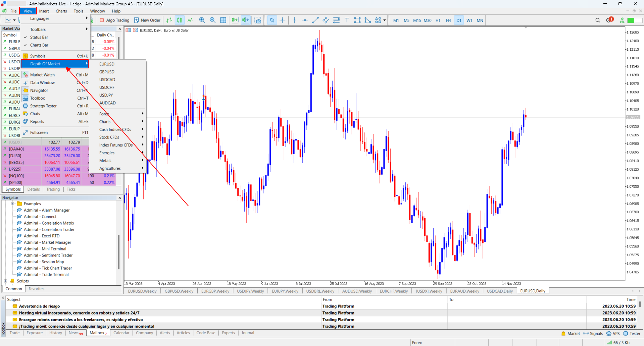Click the Navigator panel vertical scrollbar
The image size is (644, 346).
(118, 252)
